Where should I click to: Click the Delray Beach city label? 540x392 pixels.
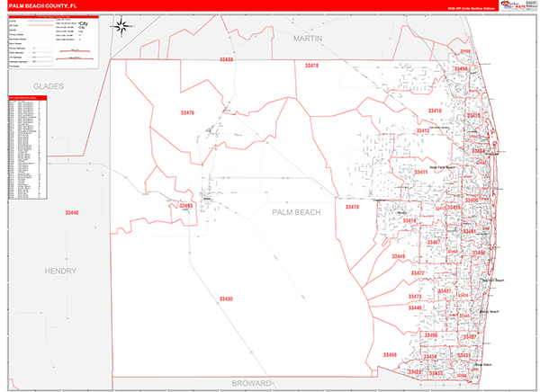(x=489, y=312)
